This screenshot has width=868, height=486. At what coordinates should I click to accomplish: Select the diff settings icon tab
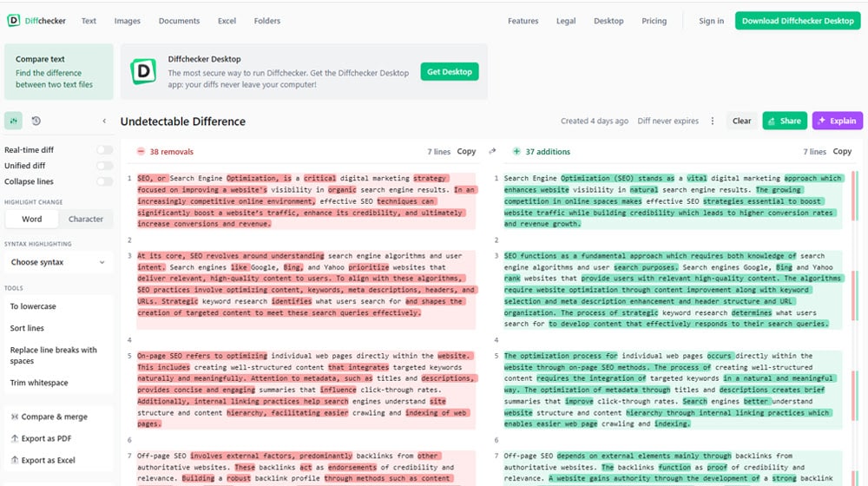[x=13, y=121]
